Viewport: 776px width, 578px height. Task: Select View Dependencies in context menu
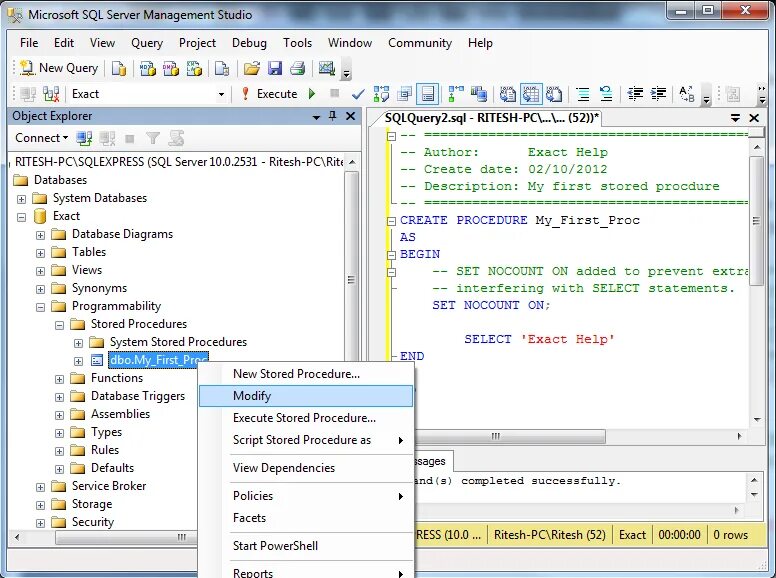pos(306,468)
